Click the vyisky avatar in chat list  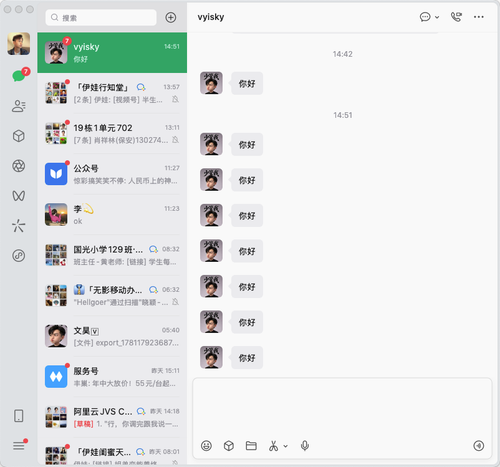click(56, 53)
